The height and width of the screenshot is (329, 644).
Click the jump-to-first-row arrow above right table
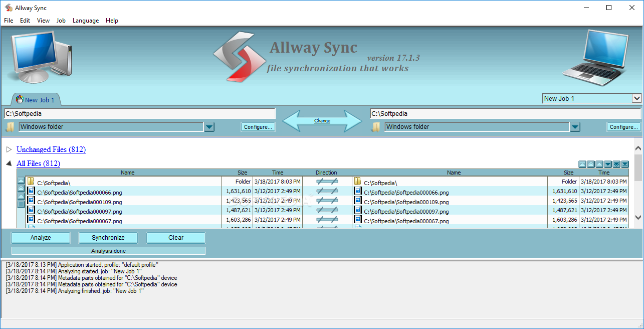[582, 164]
